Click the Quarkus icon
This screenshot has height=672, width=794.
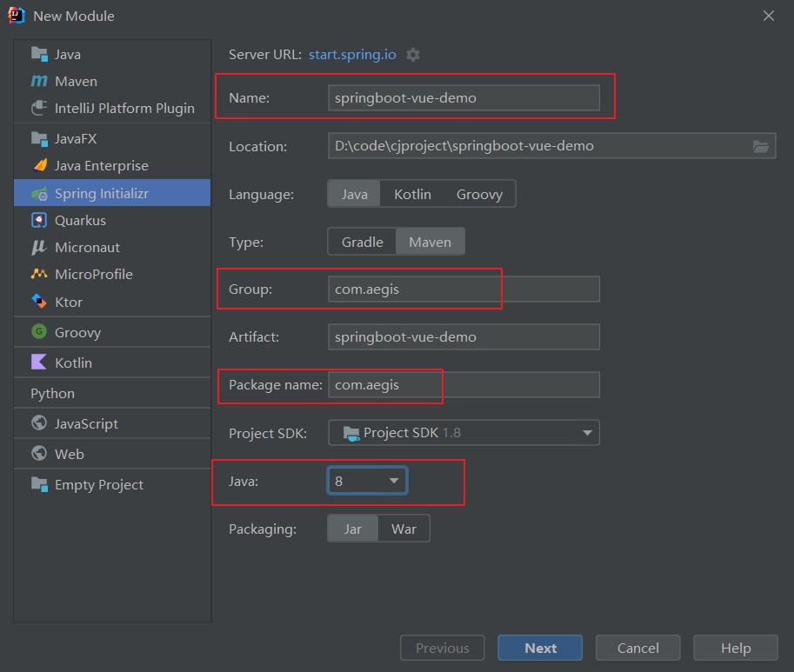[39, 220]
